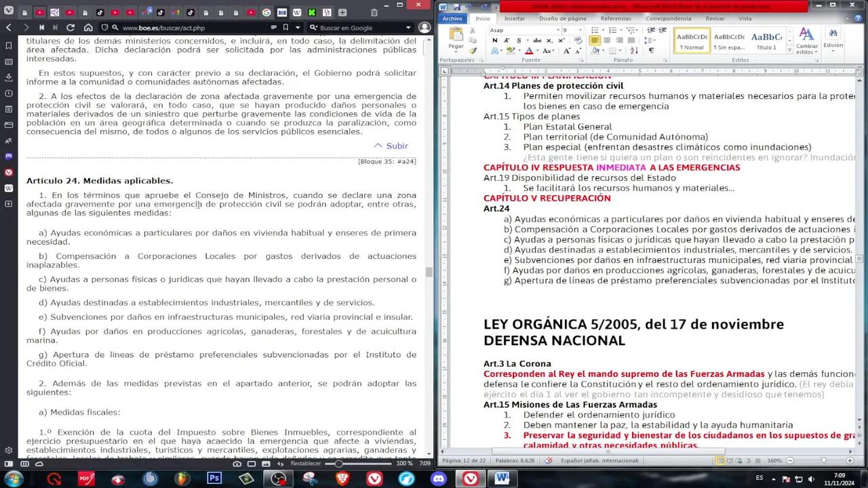The width and height of the screenshot is (868, 488).
Task: Toggle strikethrough formatting in Word
Action: point(536,41)
